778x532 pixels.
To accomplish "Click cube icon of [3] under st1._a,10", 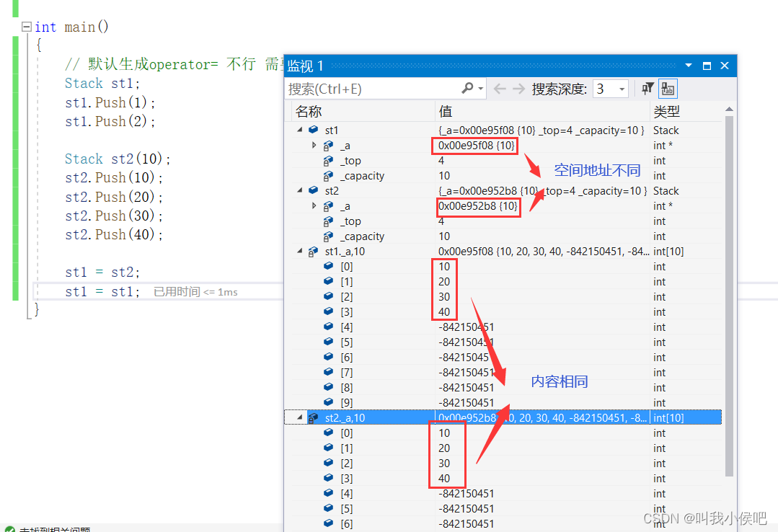I will pos(329,311).
